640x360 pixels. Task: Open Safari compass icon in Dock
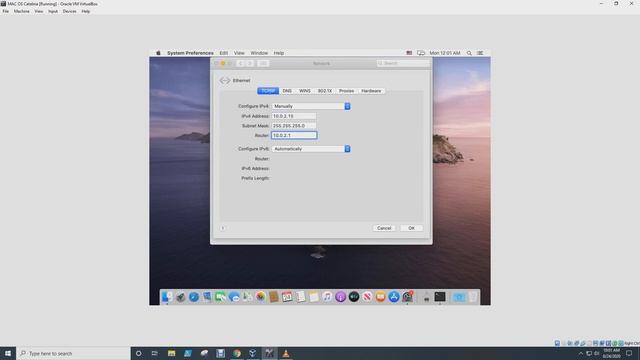194,297
